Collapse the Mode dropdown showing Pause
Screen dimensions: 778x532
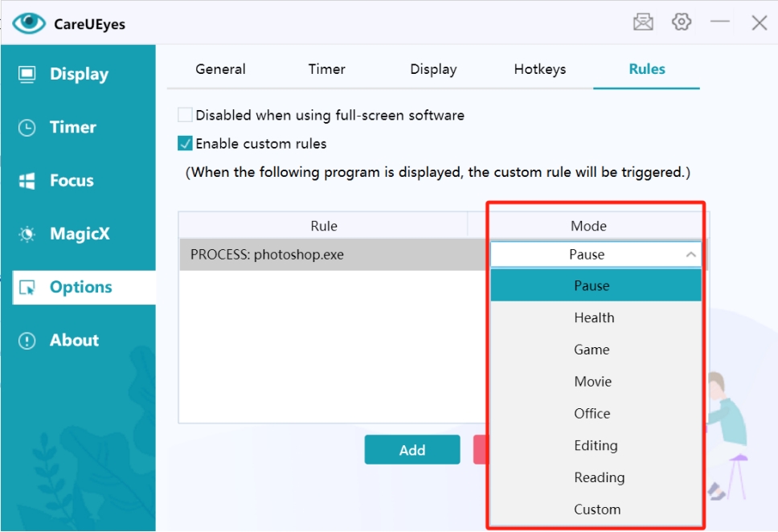(690, 255)
